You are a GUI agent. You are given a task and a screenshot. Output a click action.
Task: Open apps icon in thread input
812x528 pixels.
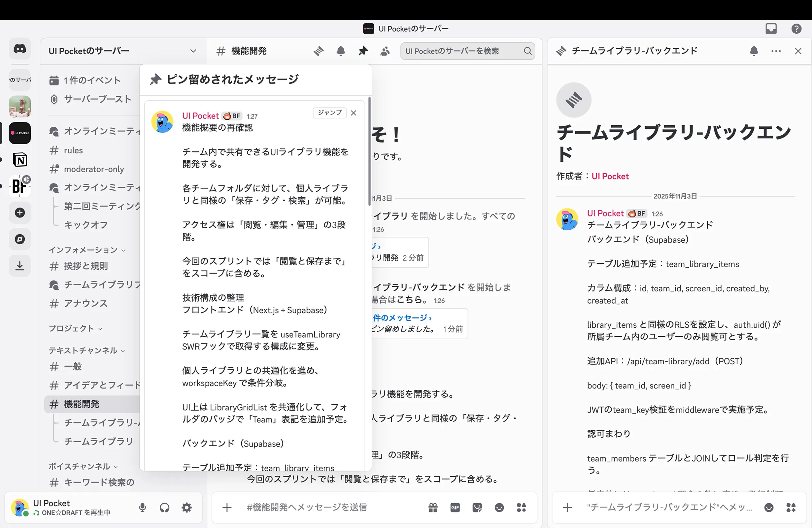coord(791,508)
